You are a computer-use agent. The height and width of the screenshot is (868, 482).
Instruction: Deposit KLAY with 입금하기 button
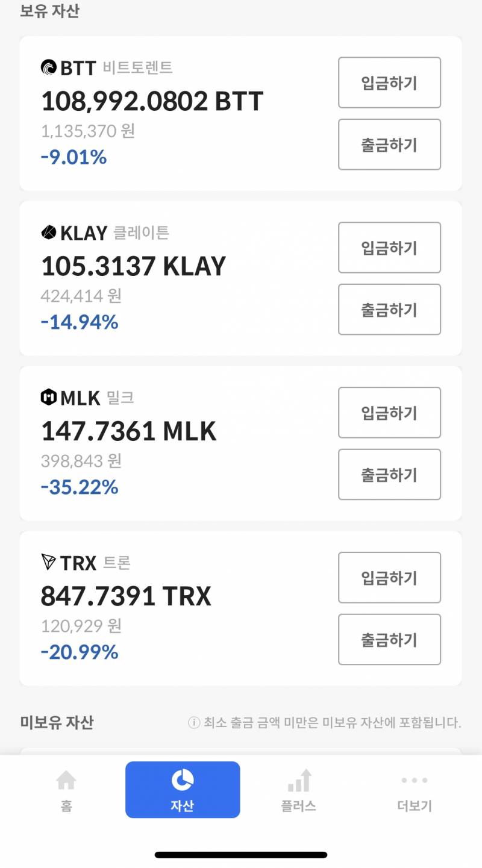(x=389, y=248)
